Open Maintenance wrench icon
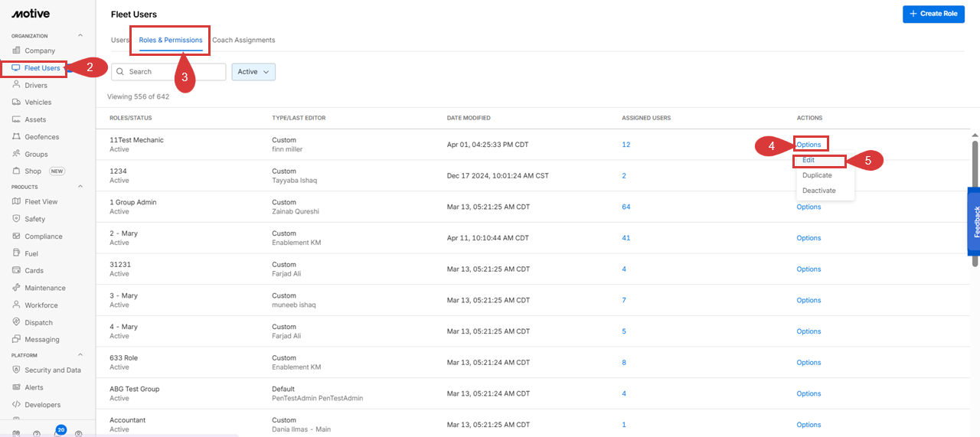Screen dimensions: 980x437 click(x=16, y=288)
